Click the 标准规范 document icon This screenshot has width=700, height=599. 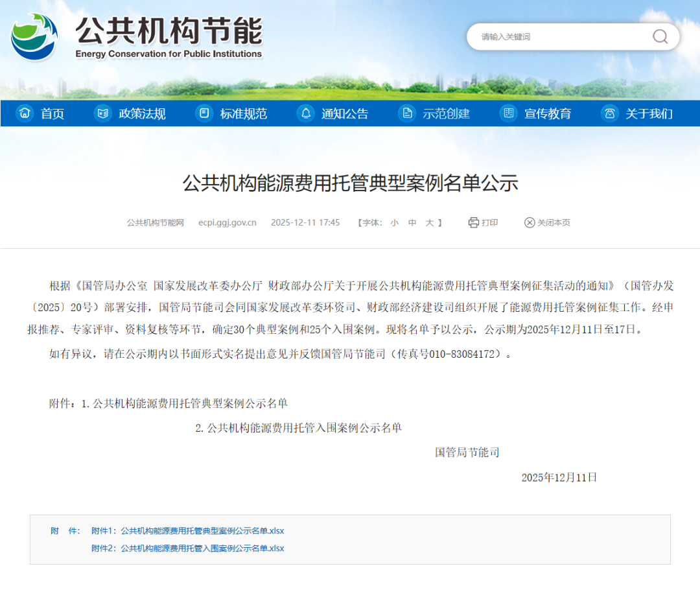204,113
